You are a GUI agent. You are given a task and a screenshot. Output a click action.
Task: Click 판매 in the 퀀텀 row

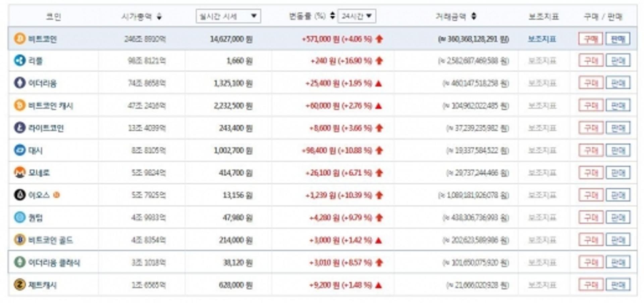click(x=618, y=217)
